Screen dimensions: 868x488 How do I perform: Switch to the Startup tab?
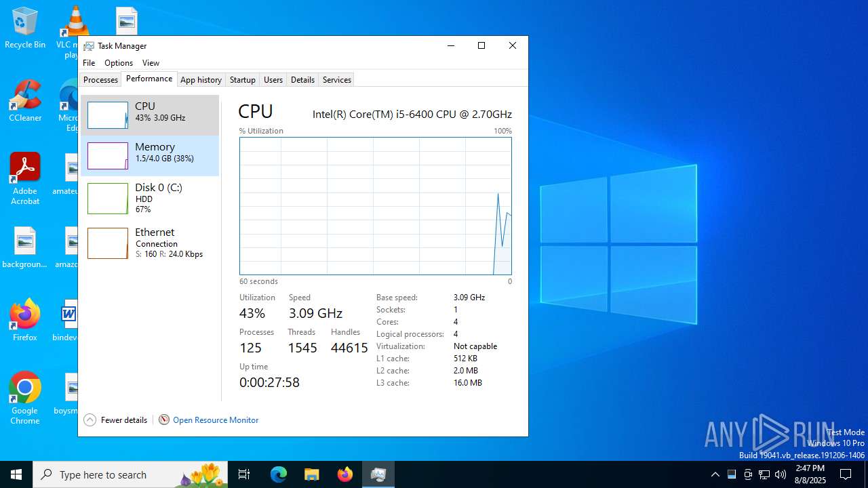(242, 79)
